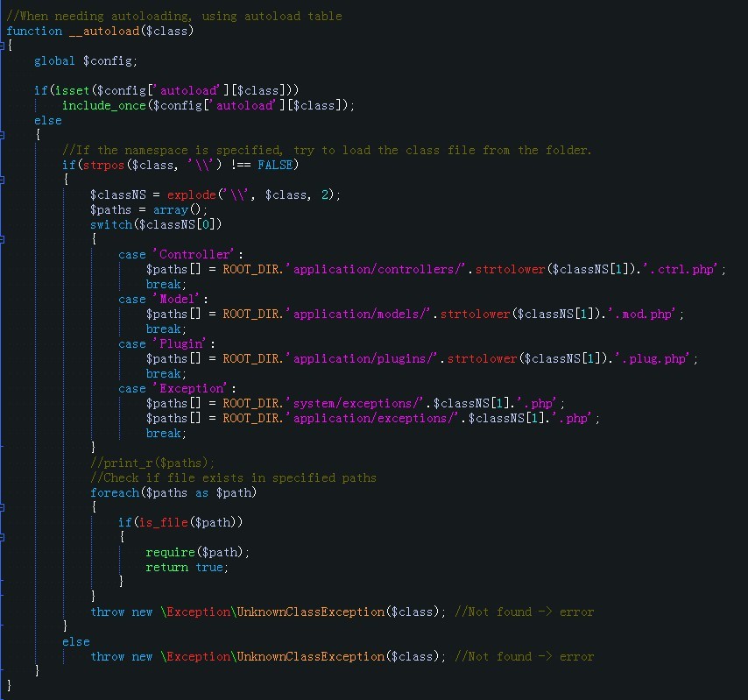
Task: Collapse the switch($classNS[0]) block fold marker
Action: click(2, 239)
